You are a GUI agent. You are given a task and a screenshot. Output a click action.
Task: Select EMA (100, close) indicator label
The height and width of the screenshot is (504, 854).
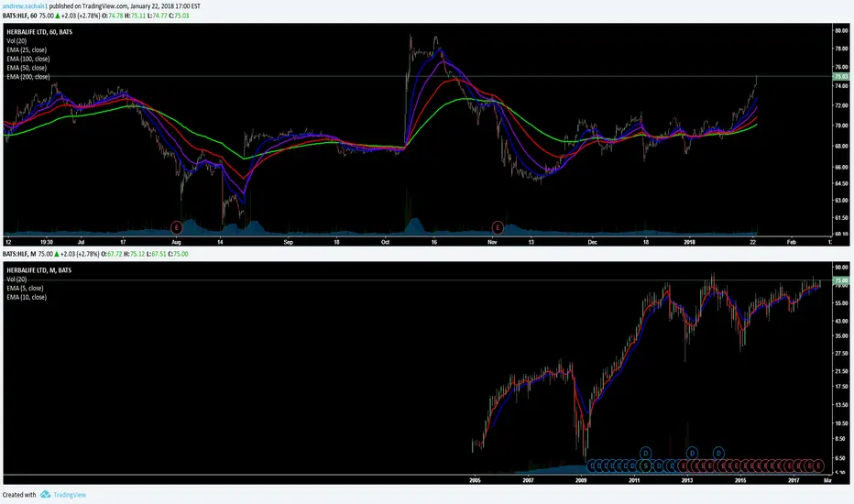[x=27, y=59]
